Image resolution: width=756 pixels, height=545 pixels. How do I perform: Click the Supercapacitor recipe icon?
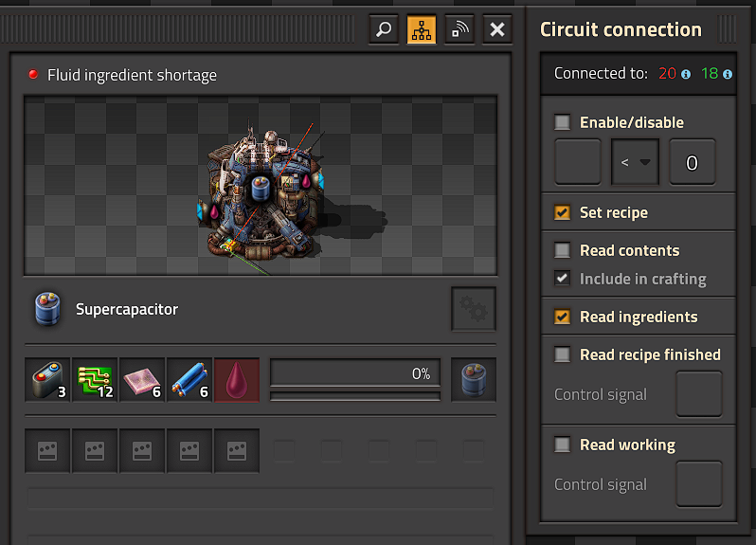pyautogui.click(x=47, y=309)
